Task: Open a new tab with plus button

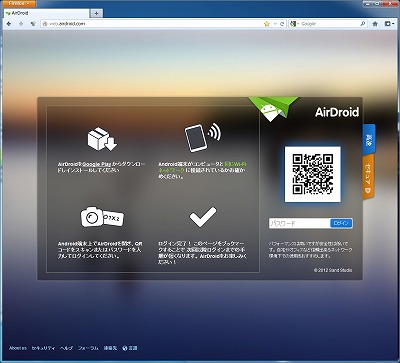Action: pyautogui.click(x=97, y=13)
